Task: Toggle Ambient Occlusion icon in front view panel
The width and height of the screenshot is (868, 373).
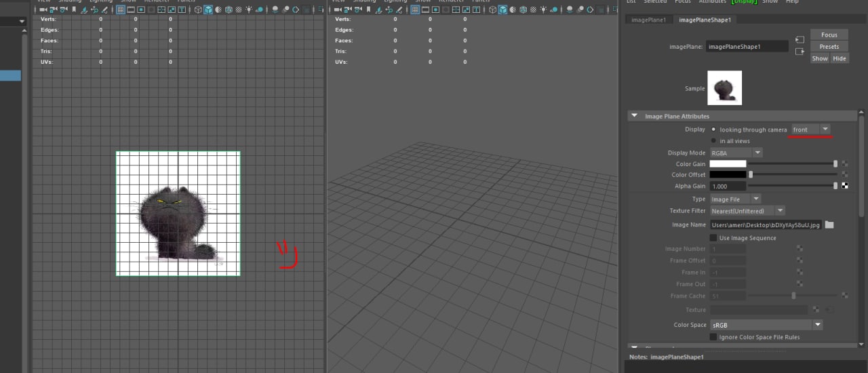Action: point(275,9)
